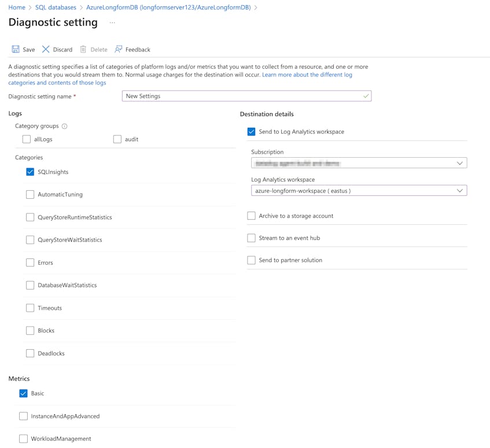
Task: Uncheck Send to Log Analytics workspace
Action: [x=251, y=131]
